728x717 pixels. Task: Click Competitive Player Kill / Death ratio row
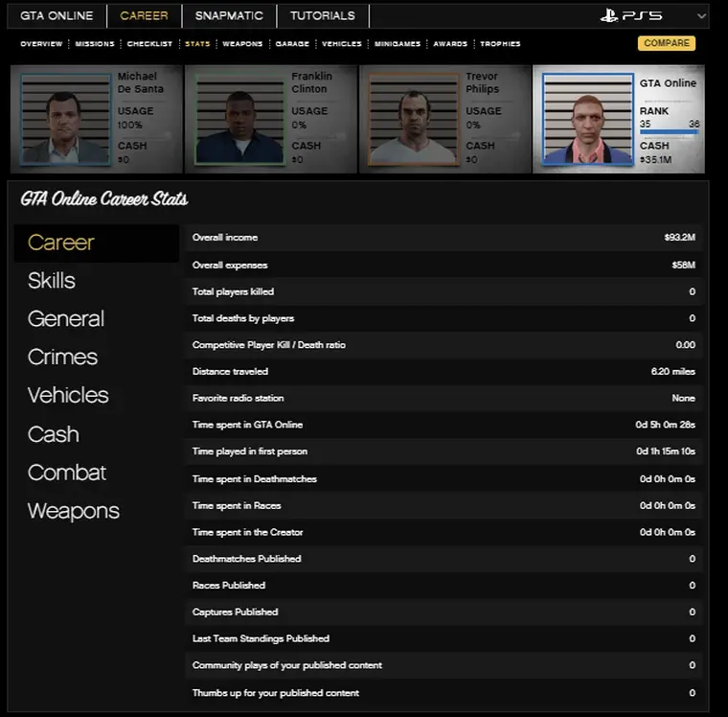click(444, 345)
